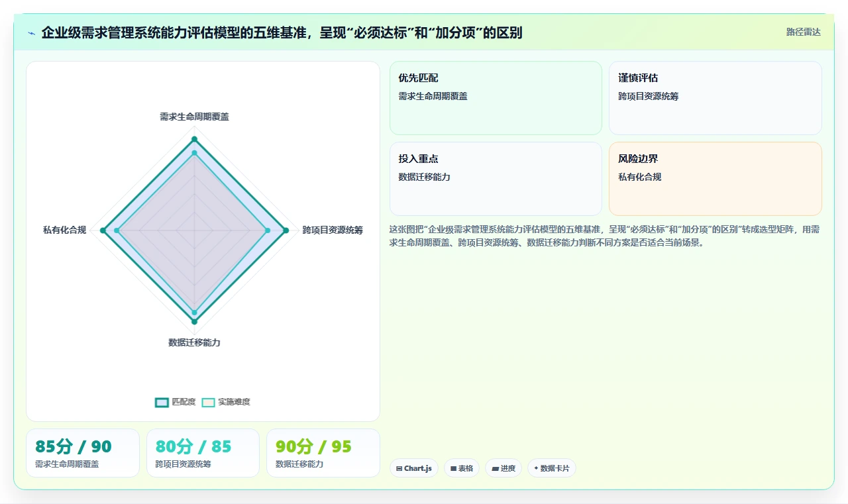848x504 pixels.
Task: Click 需求生命周期覆盖 caption under 85分 score
Action: pyautogui.click(x=67, y=464)
